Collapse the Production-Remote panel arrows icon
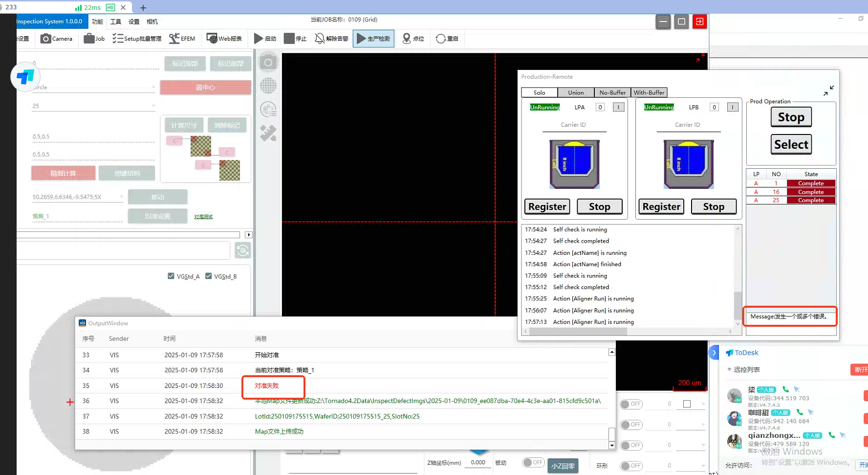The image size is (868, 475). pos(828,90)
